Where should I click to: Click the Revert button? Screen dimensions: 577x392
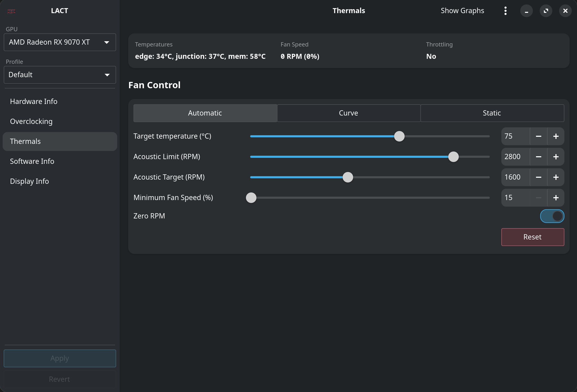pos(60,379)
